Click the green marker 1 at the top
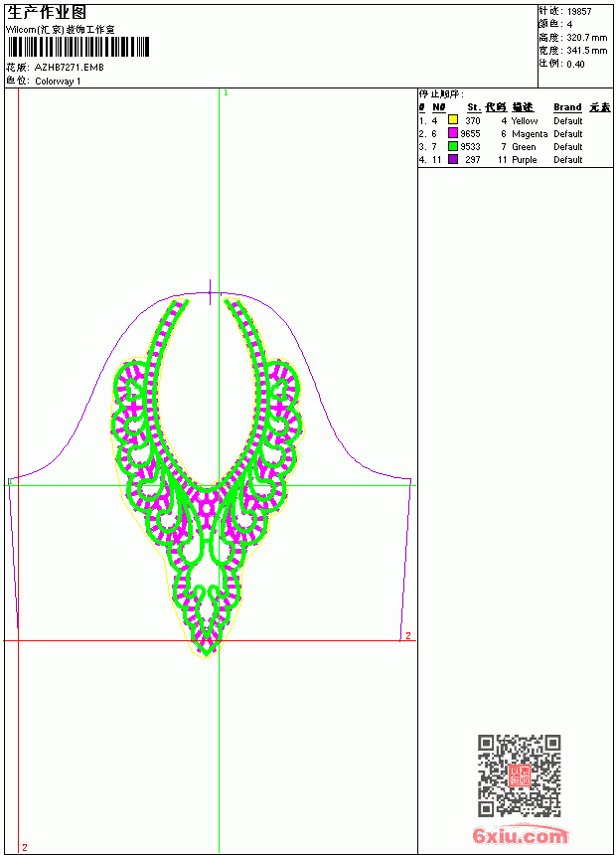The image size is (616, 855). coord(226,92)
